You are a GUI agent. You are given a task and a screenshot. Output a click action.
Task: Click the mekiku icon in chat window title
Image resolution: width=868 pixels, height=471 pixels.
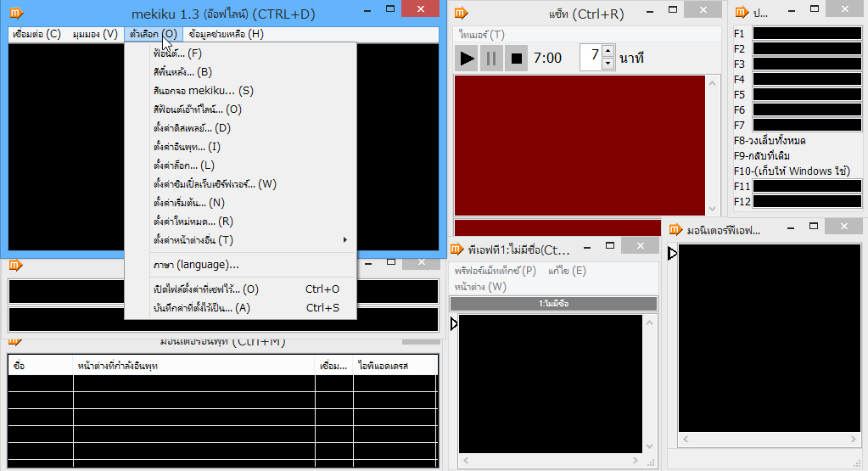[461, 13]
